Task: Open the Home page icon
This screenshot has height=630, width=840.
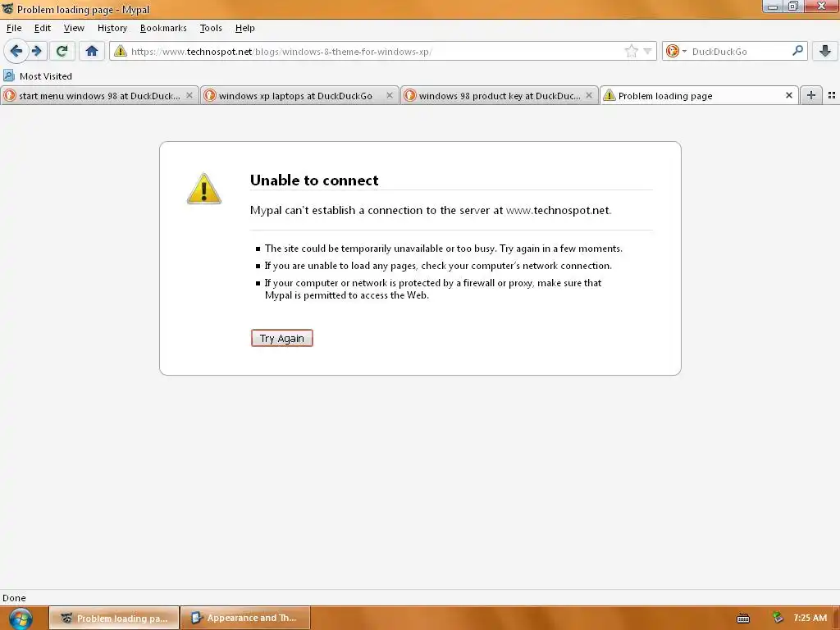Action: coord(92,52)
